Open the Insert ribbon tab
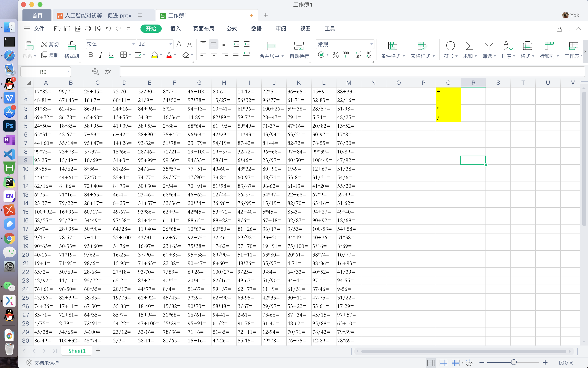 coord(175,29)
